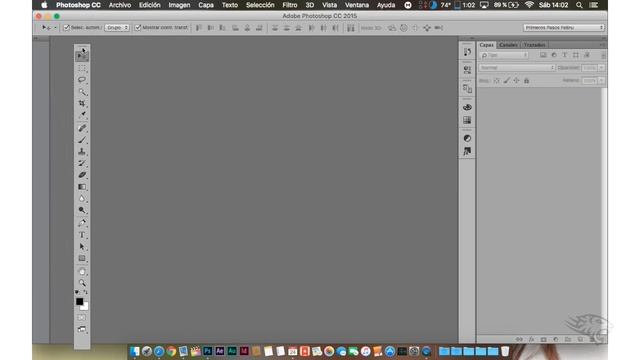
Task: Select the Crop tool
Action: [82, 103]
